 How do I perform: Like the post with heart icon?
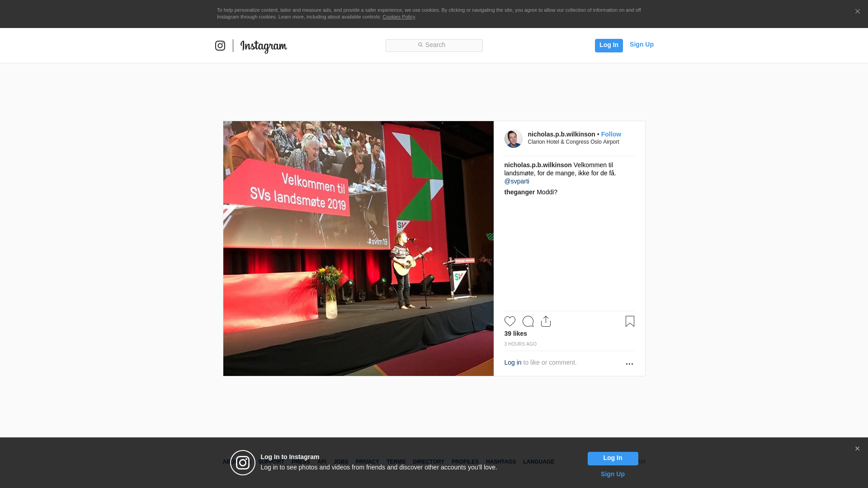[x=509, y=321]
